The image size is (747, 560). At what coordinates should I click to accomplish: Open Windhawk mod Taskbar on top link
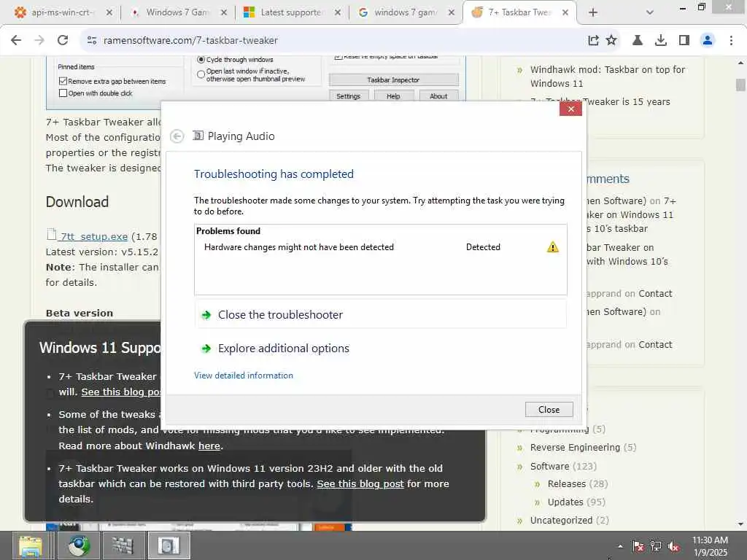(608, 76)
